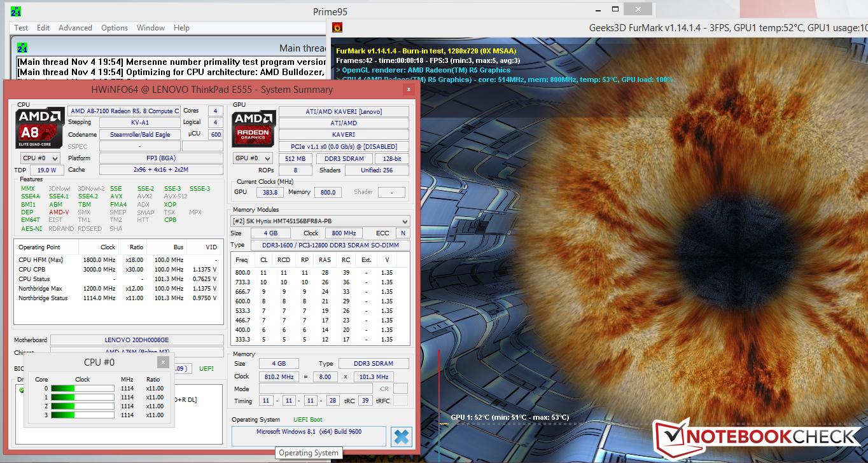Open the Window menu in Prime95
This screenshot has height=463, width=868.
click(151, 28)
